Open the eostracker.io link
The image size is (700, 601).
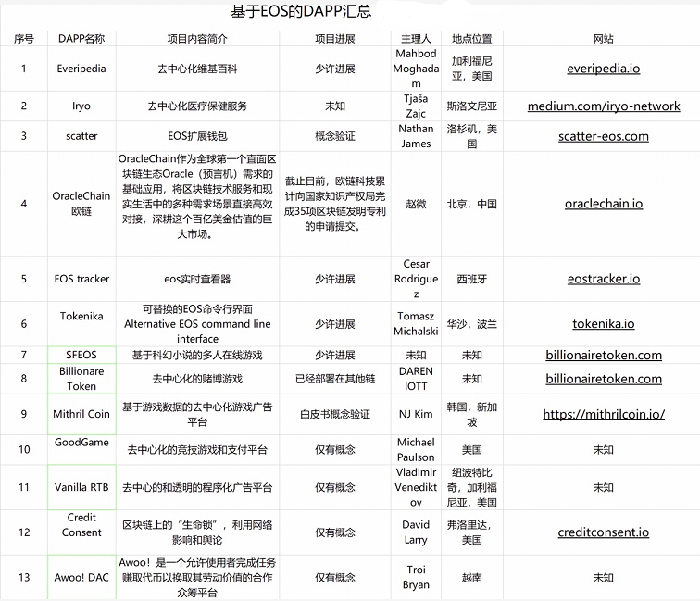coord(604,279)
